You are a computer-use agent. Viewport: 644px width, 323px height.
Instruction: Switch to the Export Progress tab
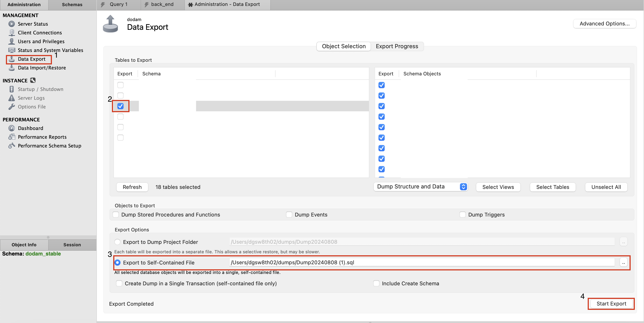click(397, 46)
